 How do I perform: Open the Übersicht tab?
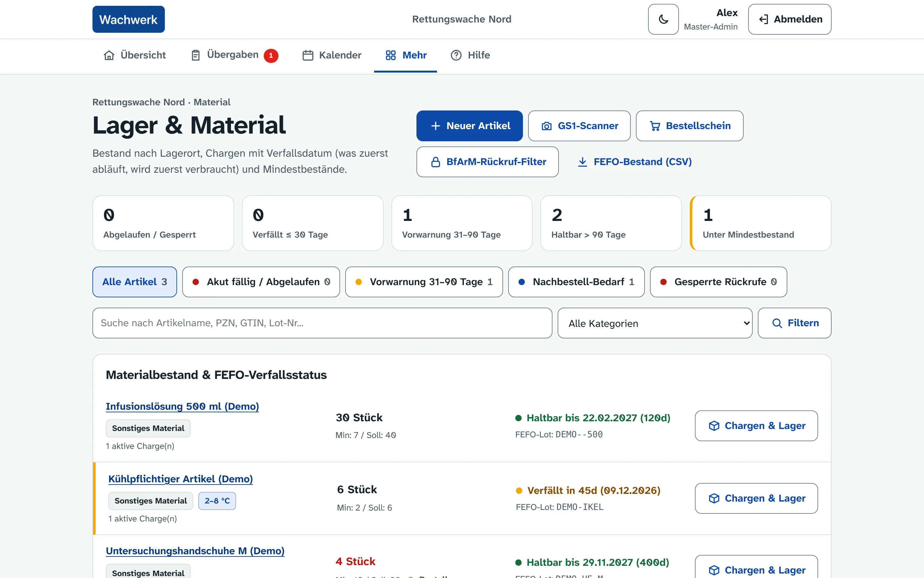coord(134,55)
